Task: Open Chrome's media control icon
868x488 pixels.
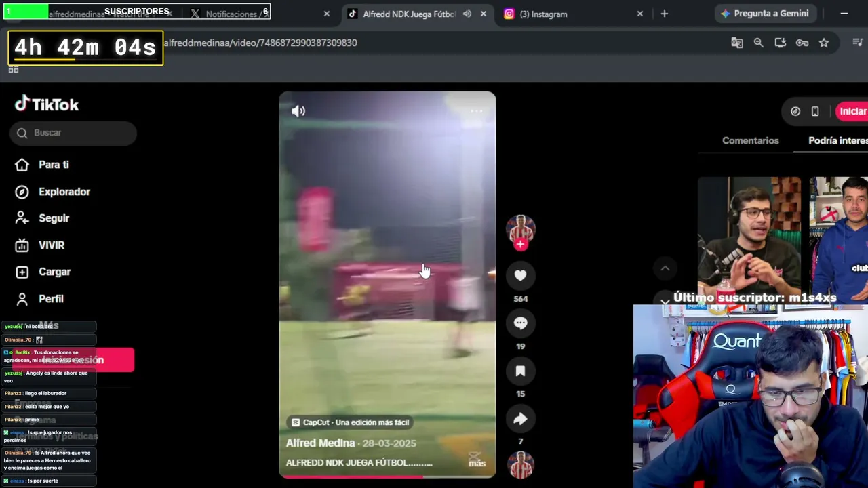Action: click(x=858, y=43)
